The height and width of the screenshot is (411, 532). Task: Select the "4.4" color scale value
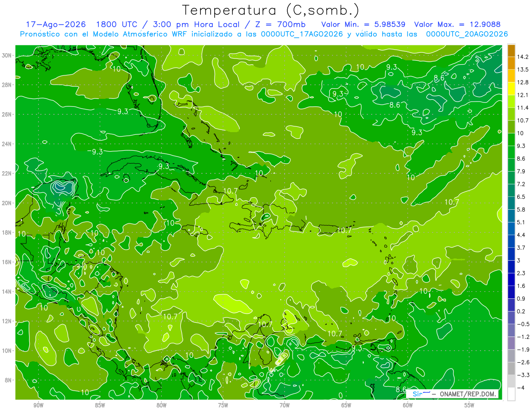[521, 235]
